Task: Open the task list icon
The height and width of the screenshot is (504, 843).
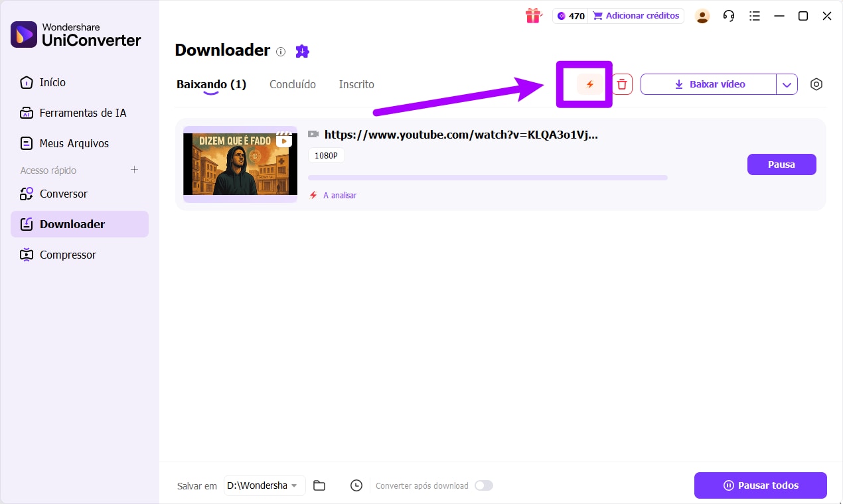Action: (x=755, y=15)
